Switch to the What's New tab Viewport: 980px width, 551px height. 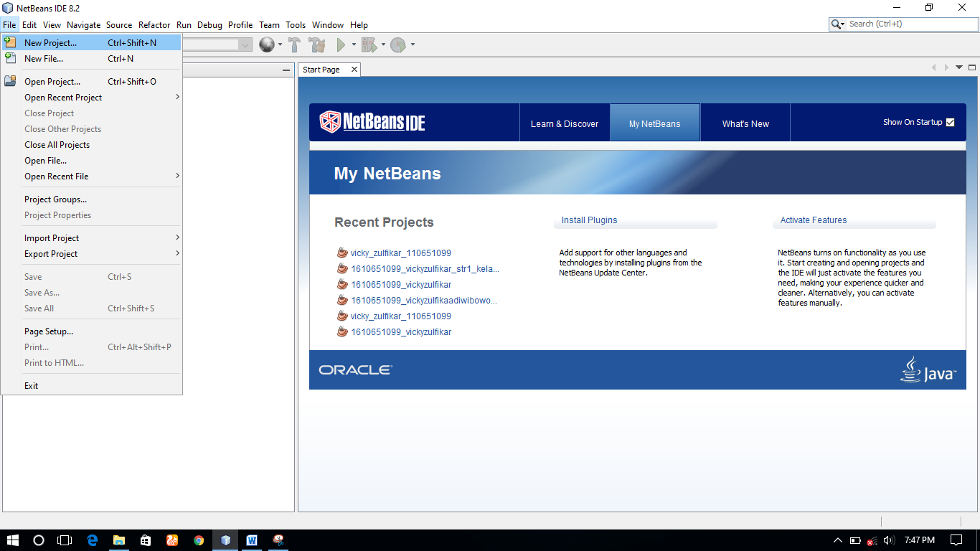point(745,122)
